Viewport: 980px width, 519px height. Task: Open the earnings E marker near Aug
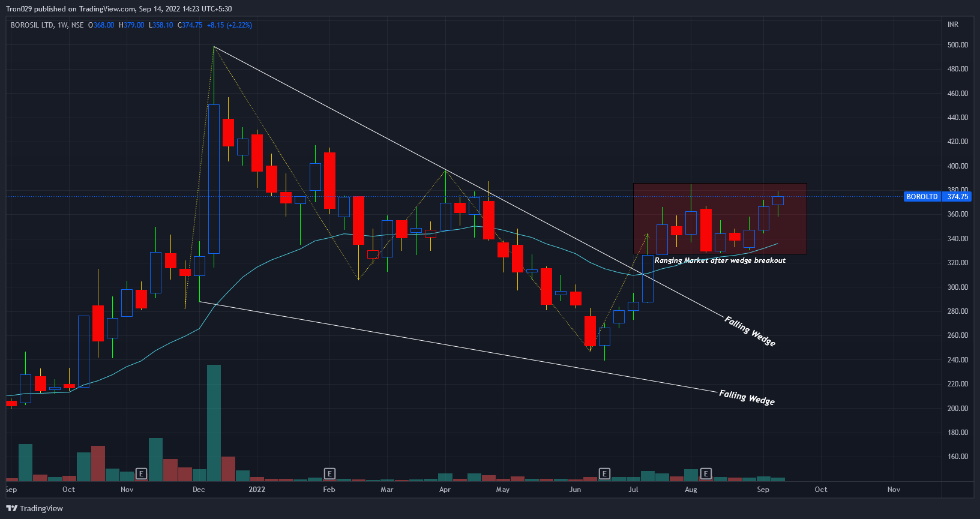(706, 474)
